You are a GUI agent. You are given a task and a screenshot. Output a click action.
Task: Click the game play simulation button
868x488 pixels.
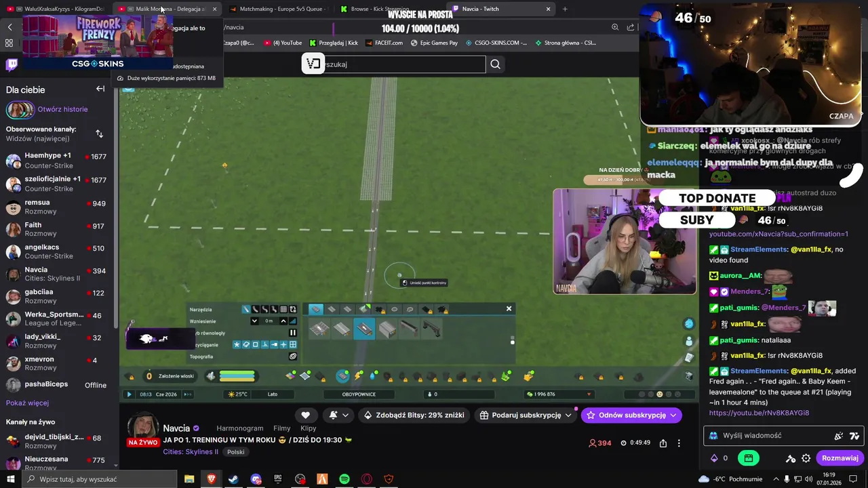click(129, 394)
